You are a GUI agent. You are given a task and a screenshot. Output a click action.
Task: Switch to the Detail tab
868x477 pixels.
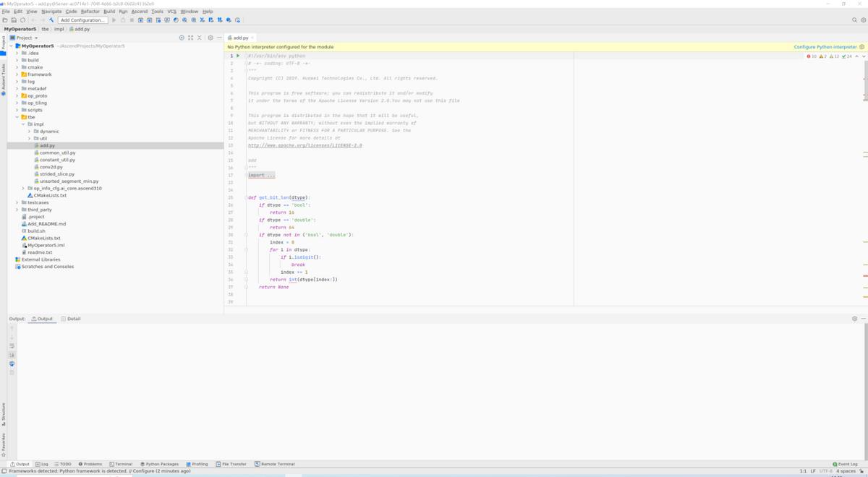click(x=71, y=319)
